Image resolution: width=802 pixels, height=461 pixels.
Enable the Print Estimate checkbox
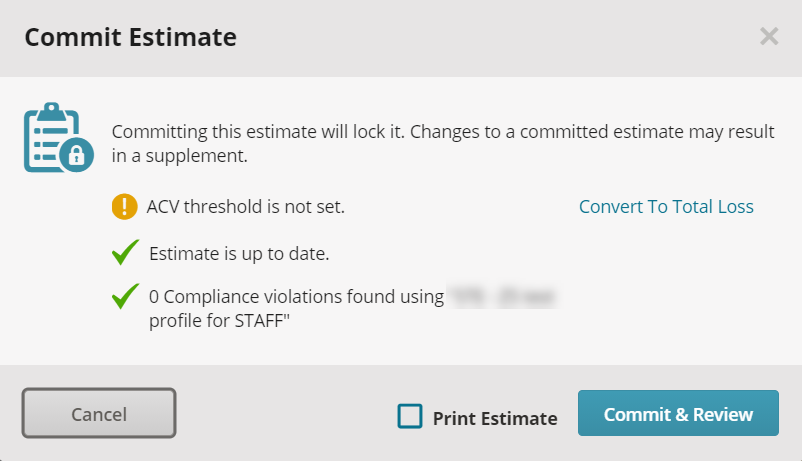410,416
